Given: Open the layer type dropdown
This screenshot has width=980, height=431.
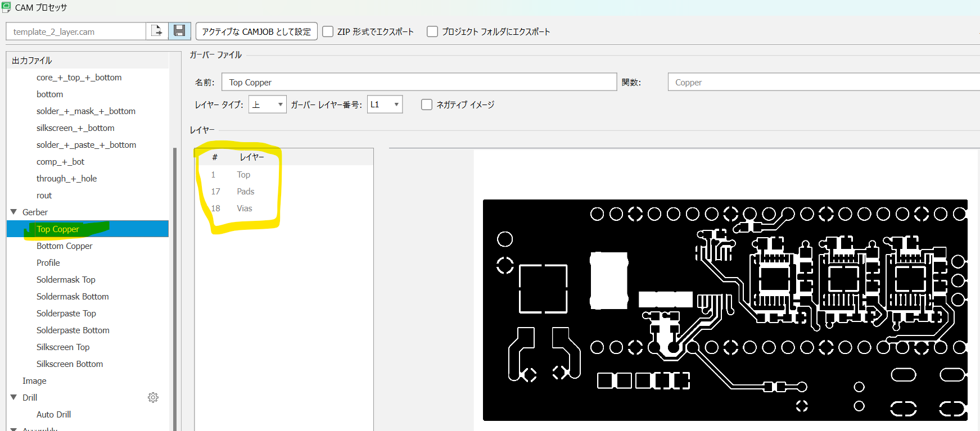Looking at the screenshot, I should (268, 105).
